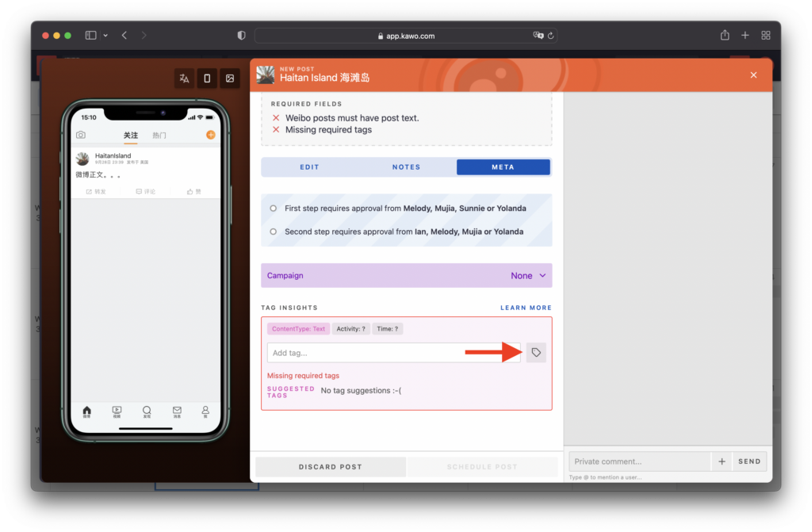Screen dimensions: 812x532
Task: Click the Time: ? tag chip
Action: (x=387, y=329)
